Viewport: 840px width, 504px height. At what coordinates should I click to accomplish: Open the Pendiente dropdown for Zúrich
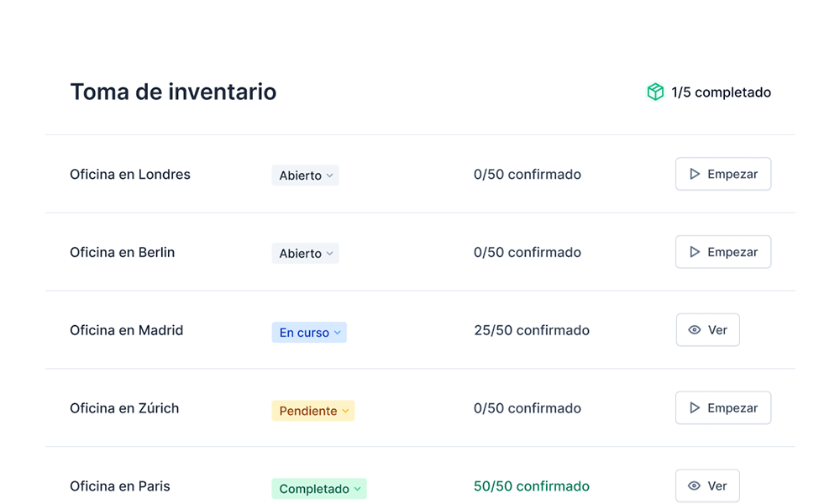point(312,410)
